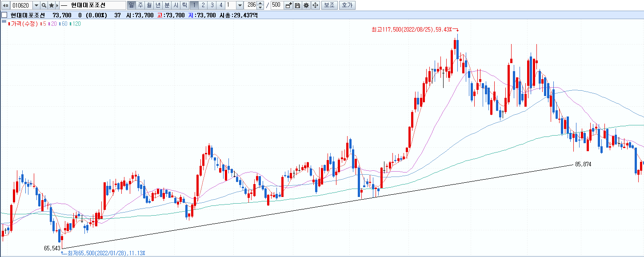Click the 시총:29,437억 market cap text
The image size is (644, 257).
[238, 15]
